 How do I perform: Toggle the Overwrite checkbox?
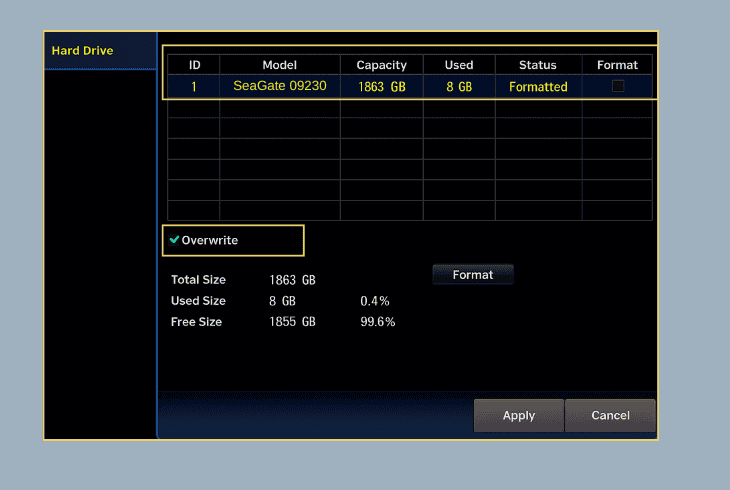[175, 240]
